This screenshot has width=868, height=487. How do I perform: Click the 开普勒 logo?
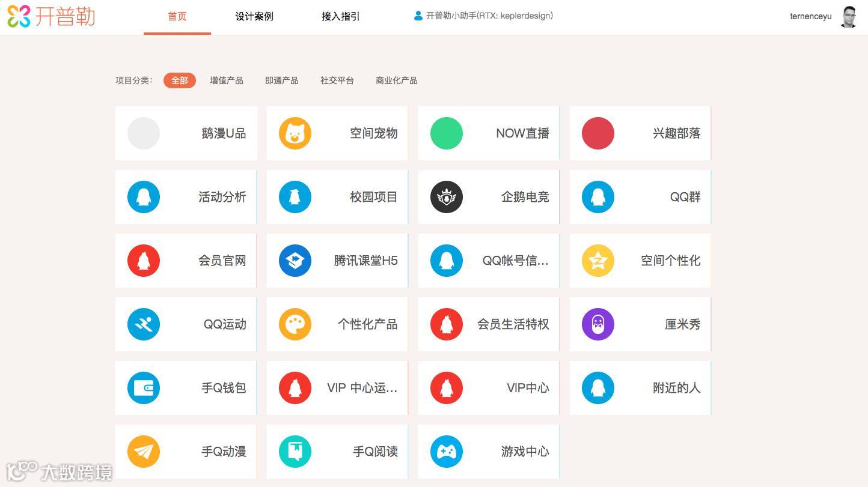coord(51,16)
